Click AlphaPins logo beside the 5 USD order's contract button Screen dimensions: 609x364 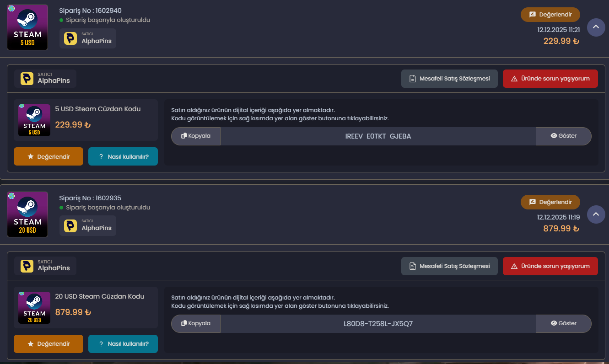coord(27,79)
